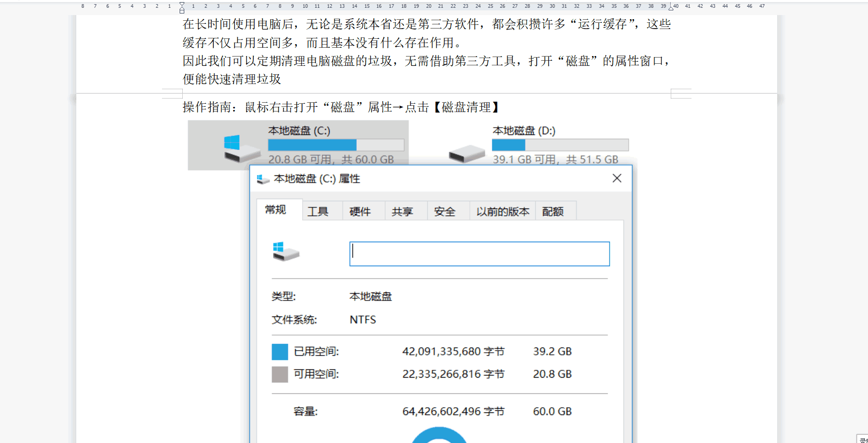Viewport: 868px width, 443px height.
Task: Select the 共享 tab
Action: (402, 212)
